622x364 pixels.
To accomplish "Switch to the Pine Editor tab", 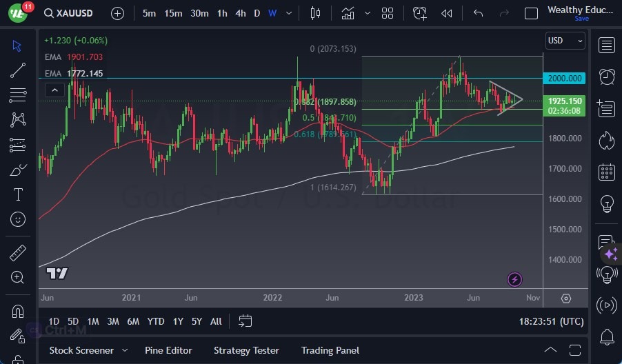I will coord(168,350).
